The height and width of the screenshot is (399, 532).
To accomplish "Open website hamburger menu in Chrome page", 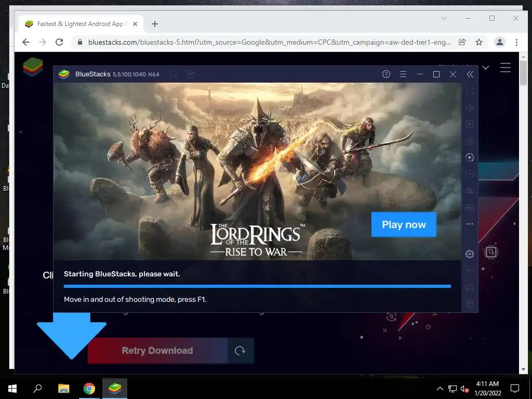I will point(505,68).
